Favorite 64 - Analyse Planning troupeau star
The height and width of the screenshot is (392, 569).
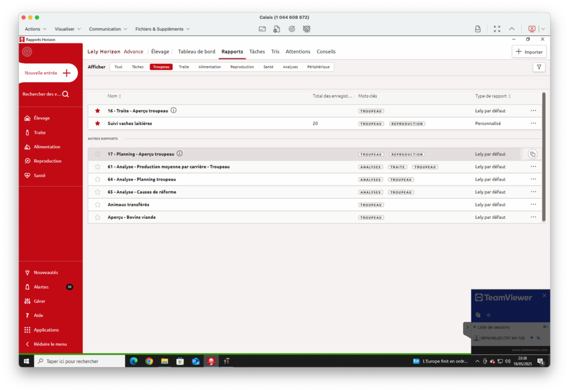tap(98, 179)
